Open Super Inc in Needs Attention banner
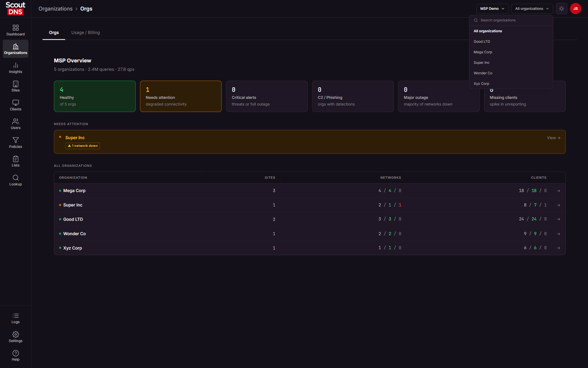The height and width of the screenshot is (368, 588). point(75,138)
